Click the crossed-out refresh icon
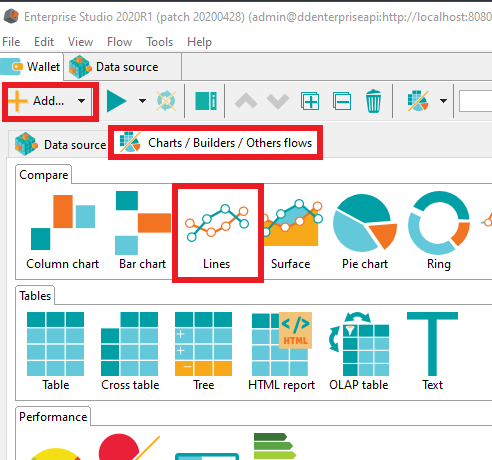Viewport: 492px width, 460px height. 166,101
